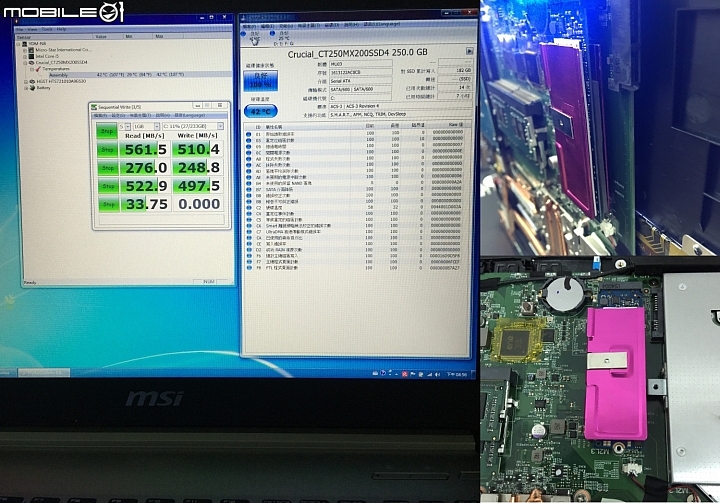The height and width of the screenshot is (503, 720).
Task: Stop the test on the 561.5 row
Action: pos(107,150)
